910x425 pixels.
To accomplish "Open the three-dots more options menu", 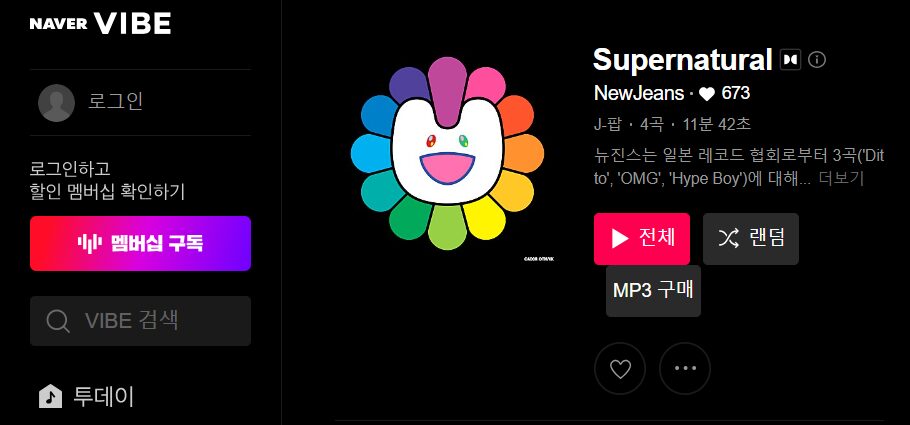I will coord(685,368).
